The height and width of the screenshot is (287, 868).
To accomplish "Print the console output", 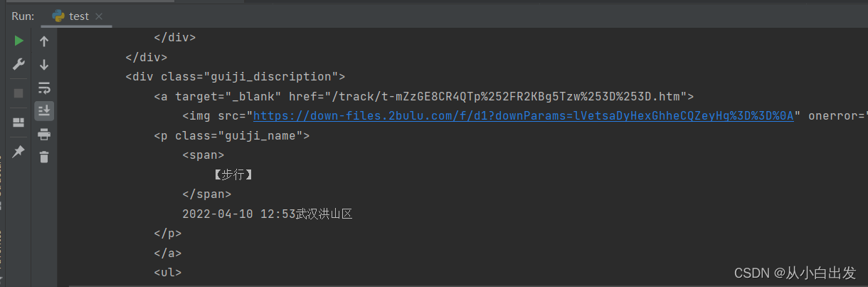I will 44,134.
